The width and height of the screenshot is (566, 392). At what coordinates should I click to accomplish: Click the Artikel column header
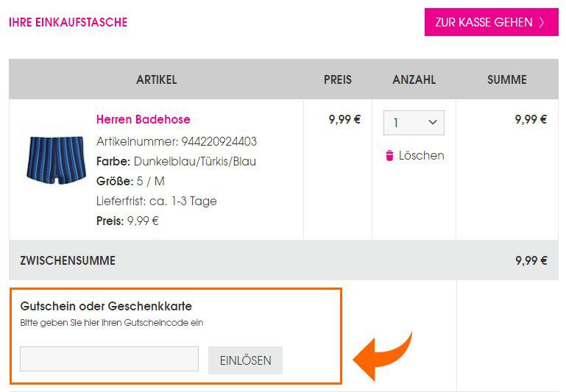(157, 79)
